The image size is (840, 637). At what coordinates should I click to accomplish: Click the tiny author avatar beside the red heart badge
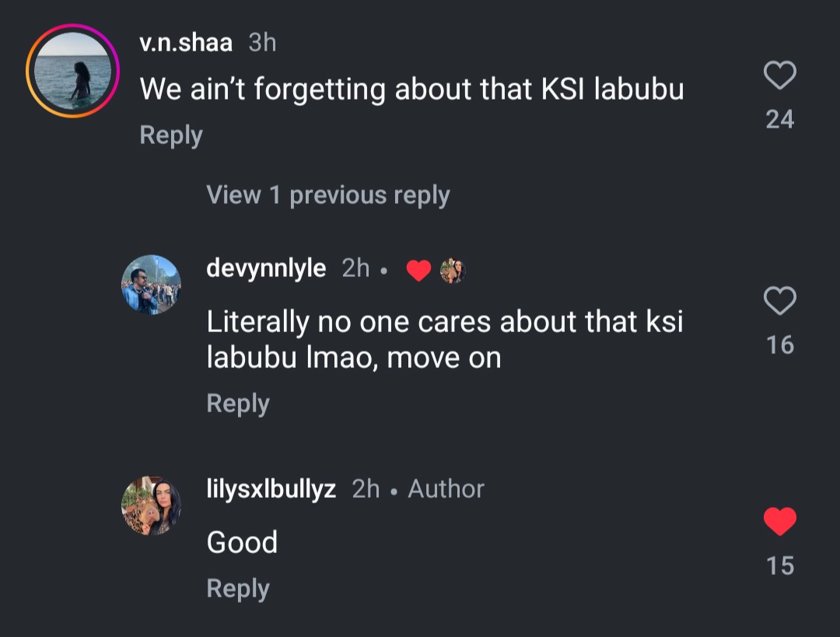(x=452, y=271)
